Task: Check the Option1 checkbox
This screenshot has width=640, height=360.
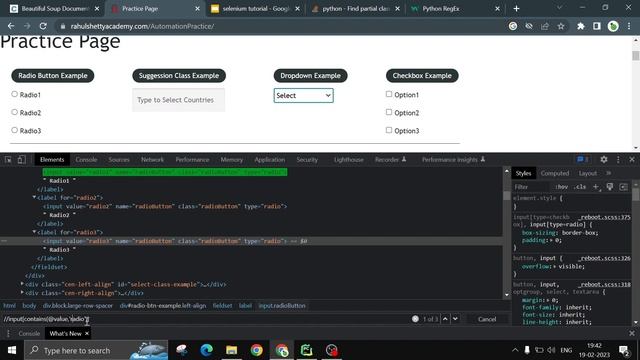Action: [x=389, y=94]
